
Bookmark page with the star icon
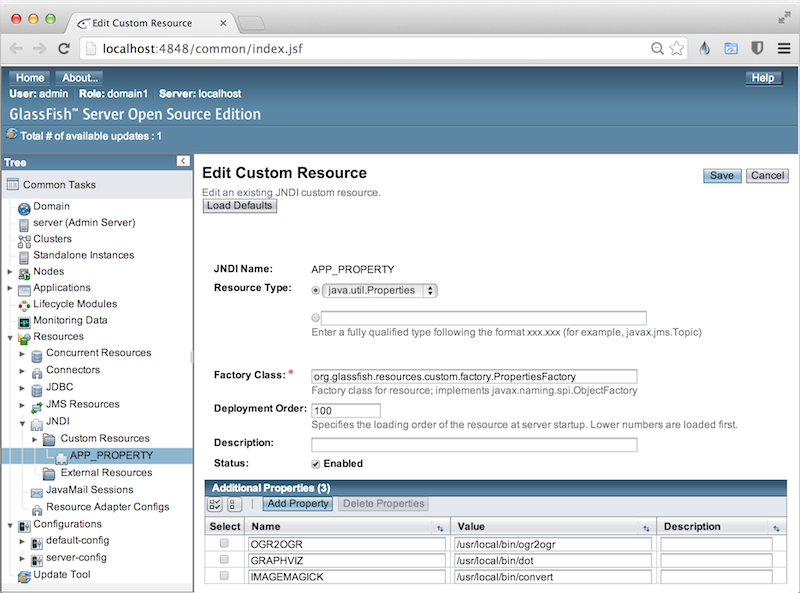677,48
